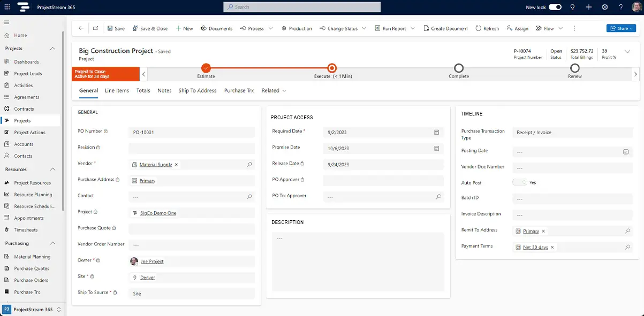
Task: Click the plus icon in header
Action: 588,7
